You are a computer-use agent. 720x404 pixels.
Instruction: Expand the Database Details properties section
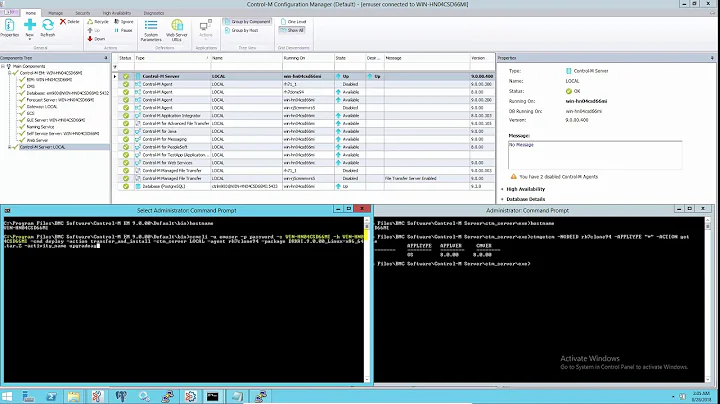click(x=502, y=199)
